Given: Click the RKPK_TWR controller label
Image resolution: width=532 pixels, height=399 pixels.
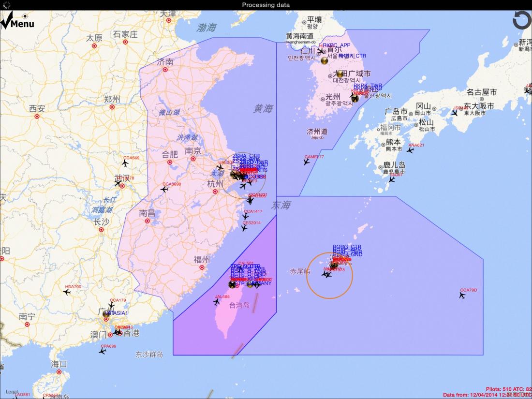Looking at the screenshot, I should [x=368, y=86].
